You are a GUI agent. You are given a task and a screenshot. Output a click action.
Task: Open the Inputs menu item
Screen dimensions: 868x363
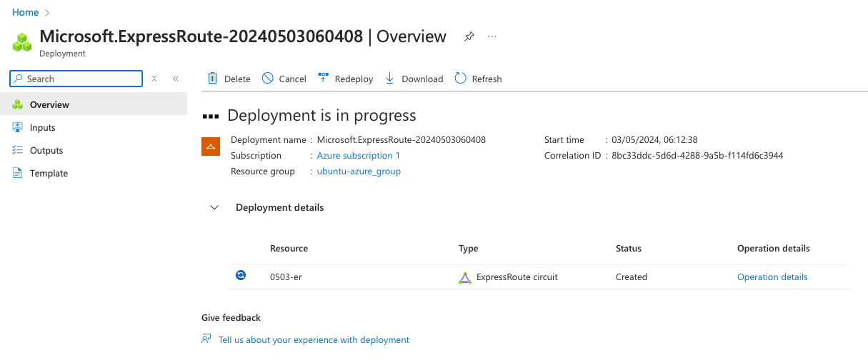pyautogui.click(x=94, y=127)
